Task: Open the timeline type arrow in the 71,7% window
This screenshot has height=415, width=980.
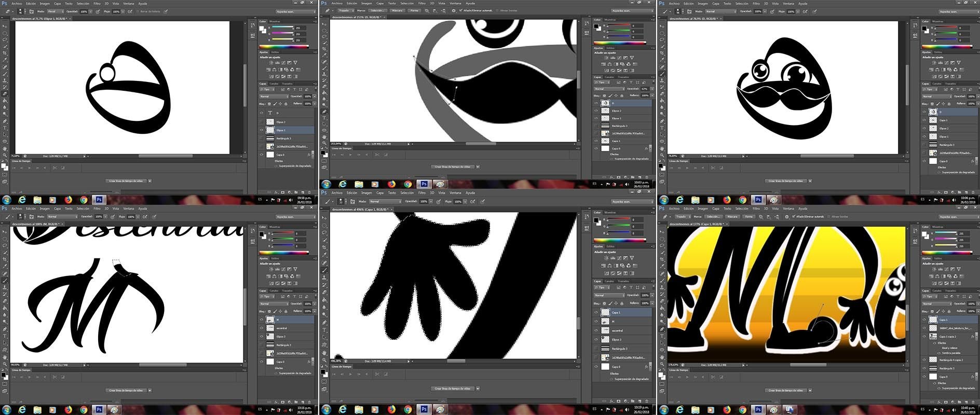Action: point(150,181)
